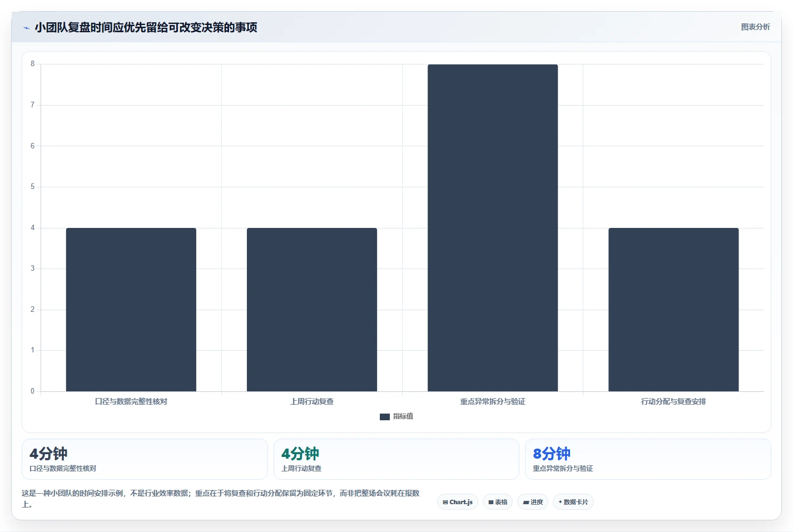Click the y-axis tick value 5
Screen dimensions: 793x532
[32, 187]
